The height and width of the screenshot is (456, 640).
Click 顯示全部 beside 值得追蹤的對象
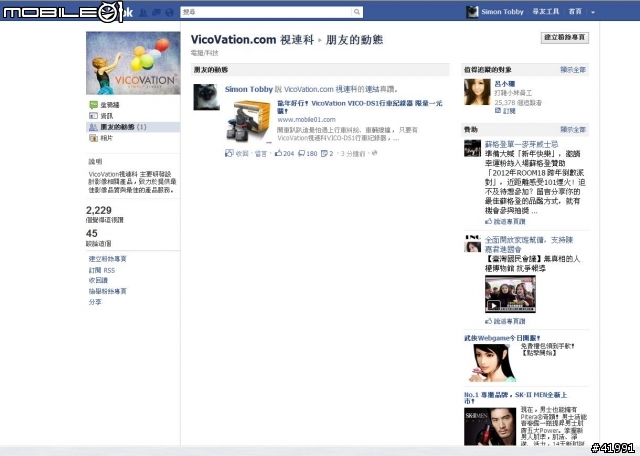point(573,70)
